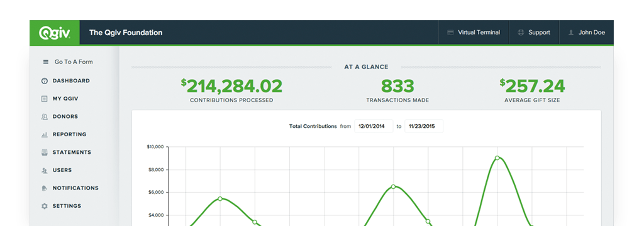The width and height of the screenshot is (644, 226).
Task: Expand the Go To A Form menu
Action: coord(68,62)
